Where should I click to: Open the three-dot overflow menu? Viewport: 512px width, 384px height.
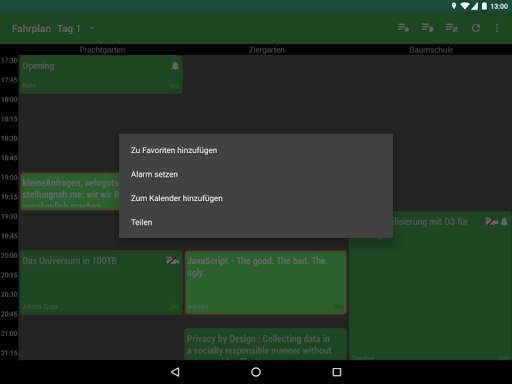click(x=497, y=28)
